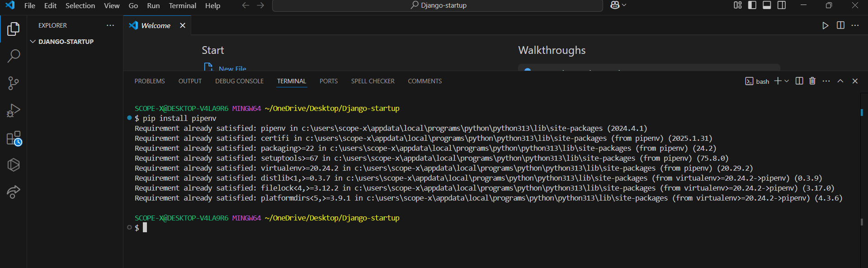The height and width of the screenshot is (268, 868).
Task: Customize layout from the title bar icon
Action: pyautogui.click(x=738, y=5)
